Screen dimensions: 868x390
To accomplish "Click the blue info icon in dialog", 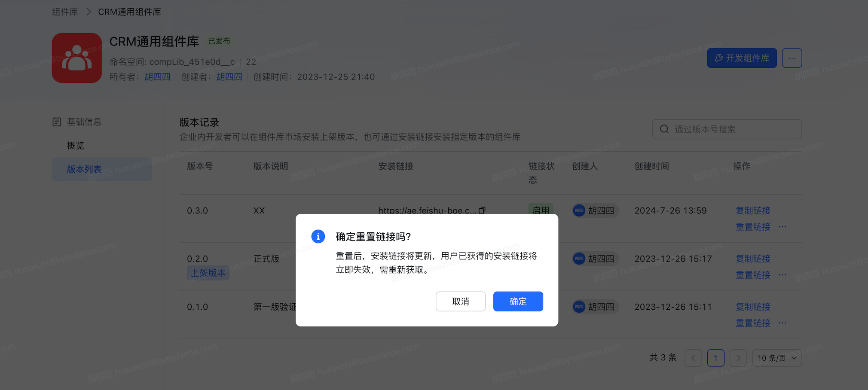I will 318,236.
